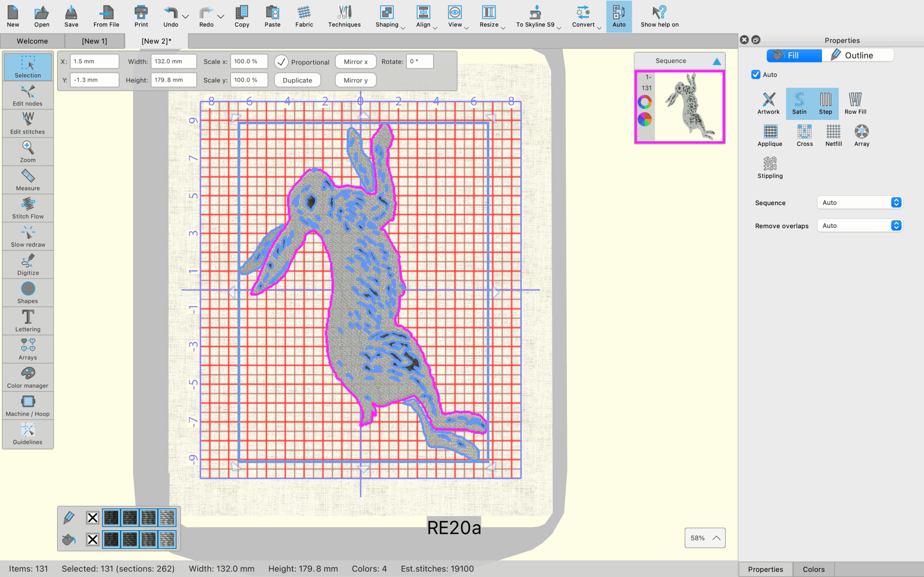The image size is (924, 577).
Task: Expand the 58% zoom level menu
Action: point(705,538)
